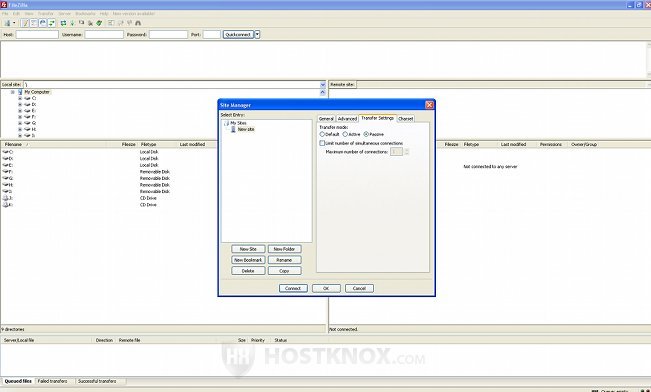Open the Bookmarks menu
This screenshot has width=651, height=392.
coord(85,14)
